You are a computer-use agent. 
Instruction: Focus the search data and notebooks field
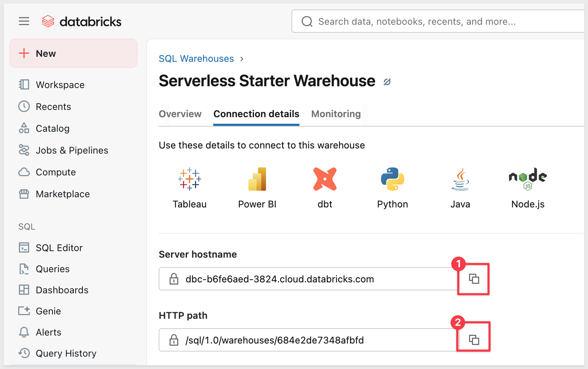click(x=437, y=21)
